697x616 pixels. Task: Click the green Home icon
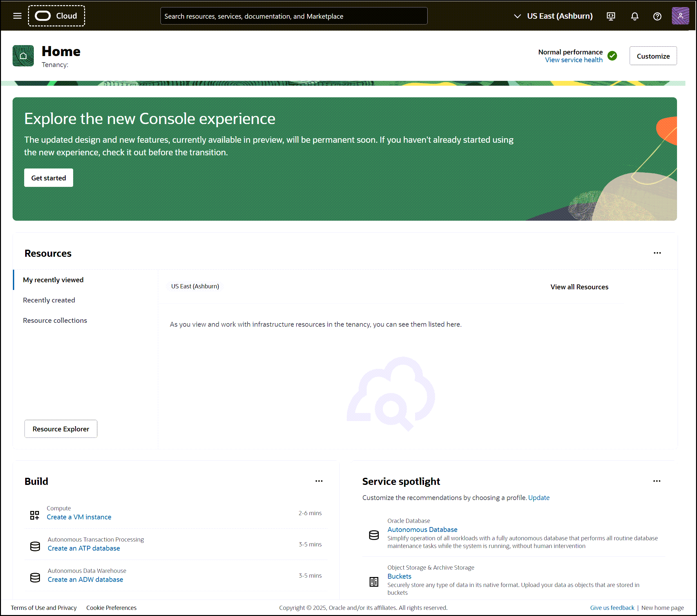[x=23, y=55]
